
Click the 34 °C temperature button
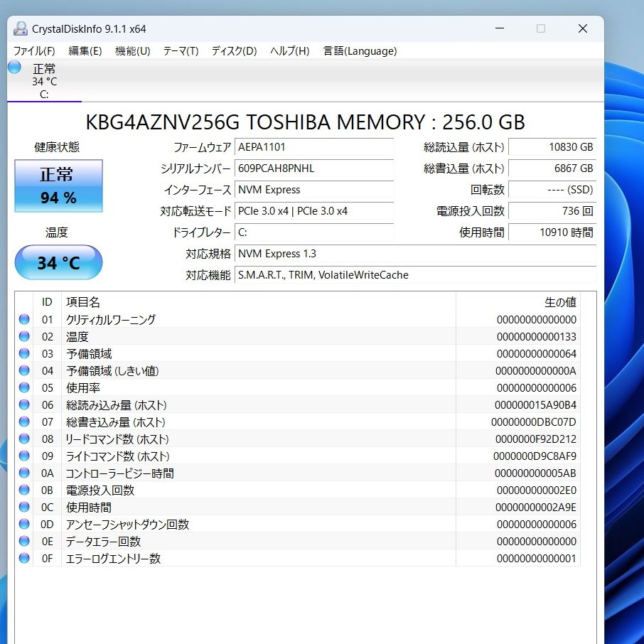pyautogui.click(x=58, y=262)
